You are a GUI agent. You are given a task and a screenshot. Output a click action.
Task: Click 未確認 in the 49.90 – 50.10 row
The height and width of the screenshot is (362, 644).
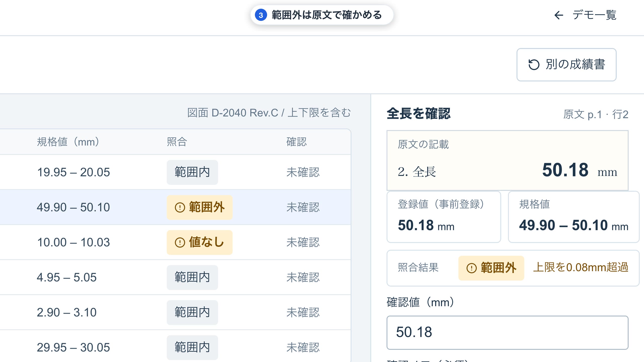click(x=303, y=207)
